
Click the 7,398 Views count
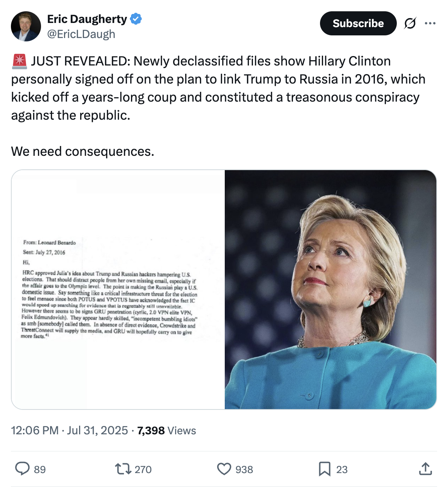point(167,430)
